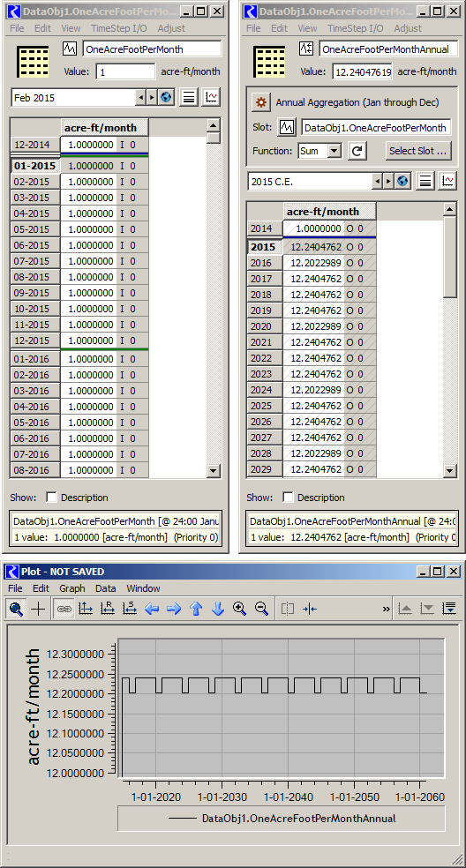The width and height of the screenshot is (466, 868).
Task: Click the zoom in magnifier in Plot toolbar
Action: point(239,609)
